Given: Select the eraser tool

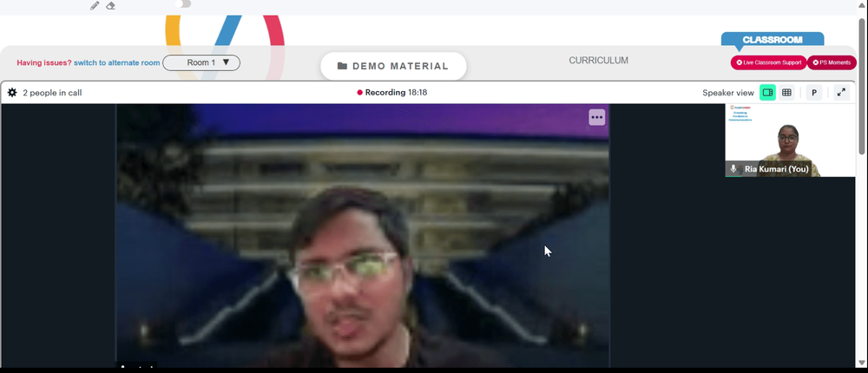Looking at the screenshot, I should pyautogui.click(x=111, y=5).
